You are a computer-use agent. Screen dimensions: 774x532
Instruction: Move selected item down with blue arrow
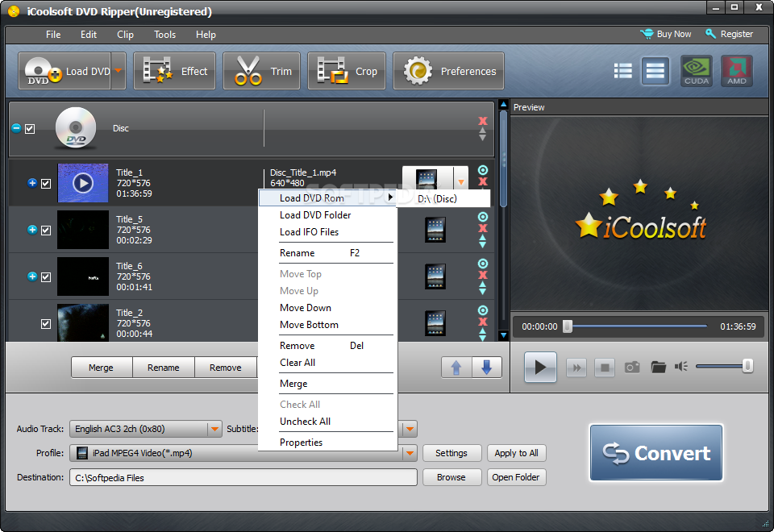(x=487, y=368)
